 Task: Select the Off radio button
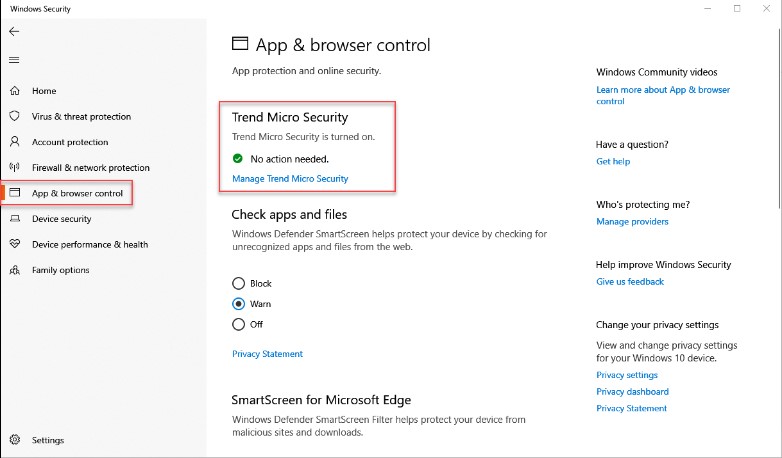[238, 324]
